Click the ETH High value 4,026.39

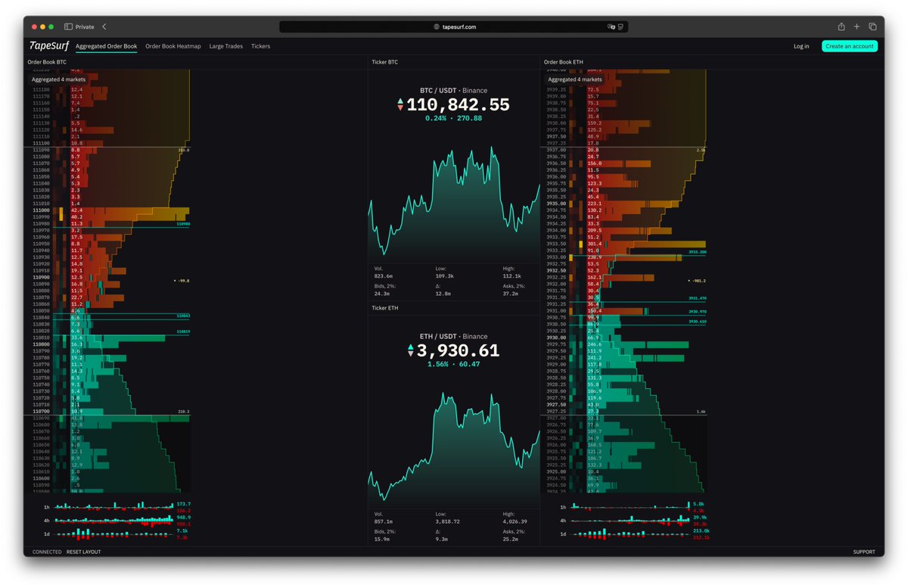click(x=516, y=521)
